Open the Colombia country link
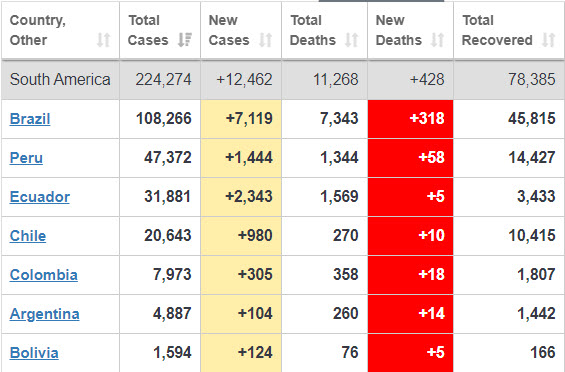 click(x=44, y=275)
